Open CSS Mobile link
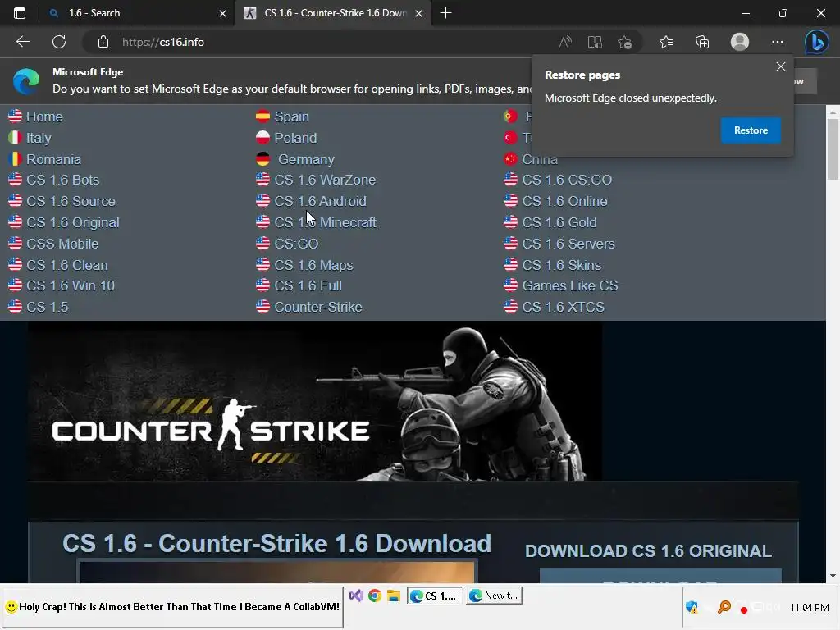The image size is (840, 630). click(x=62, y=244)
